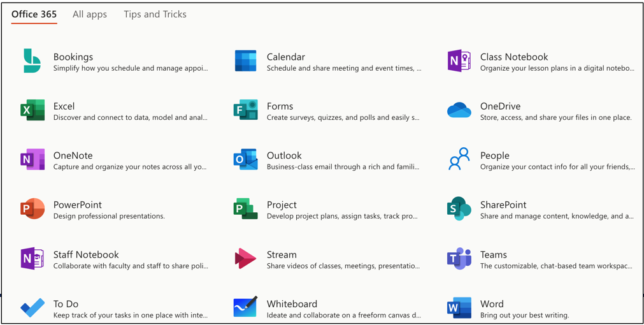Launch Word from its blue icon
644x325 pixels.
(459, 308)
